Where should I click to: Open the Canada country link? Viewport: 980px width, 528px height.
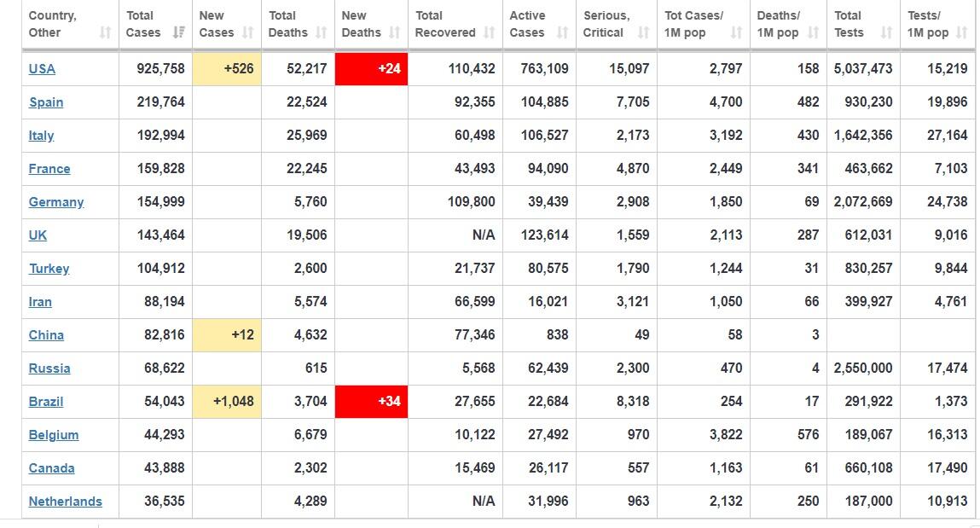click(51, 468)
